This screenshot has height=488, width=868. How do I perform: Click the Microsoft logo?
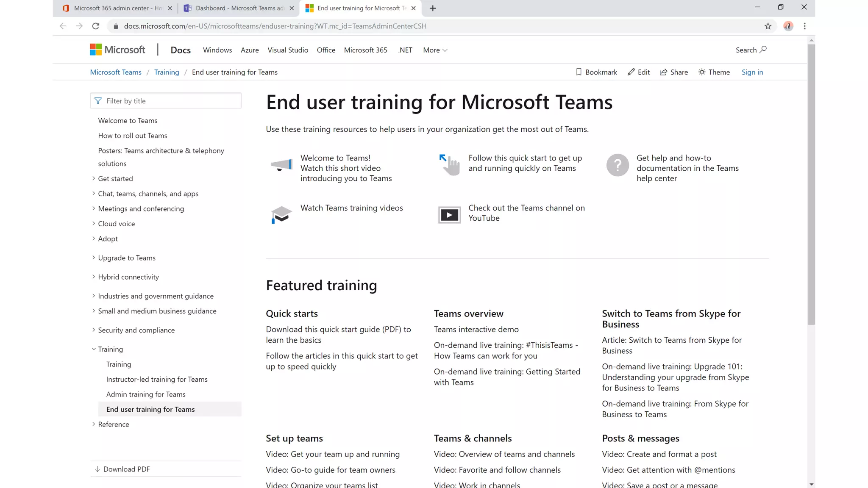[117, 50]
